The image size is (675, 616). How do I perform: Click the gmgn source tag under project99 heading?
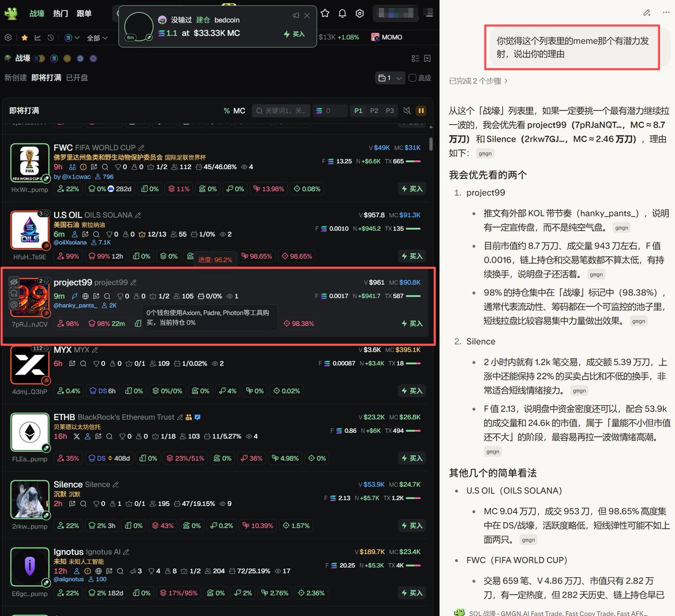pos(622,228)
